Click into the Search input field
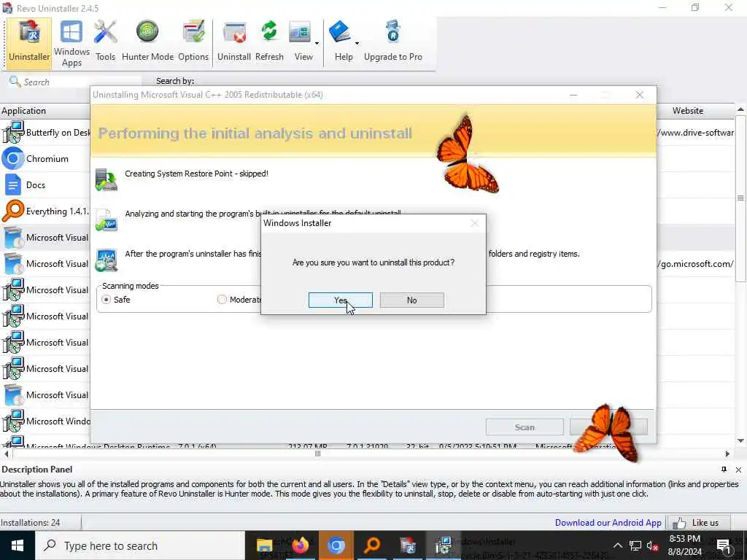Viewport: 747px width, 560px height. click(81, 82)
